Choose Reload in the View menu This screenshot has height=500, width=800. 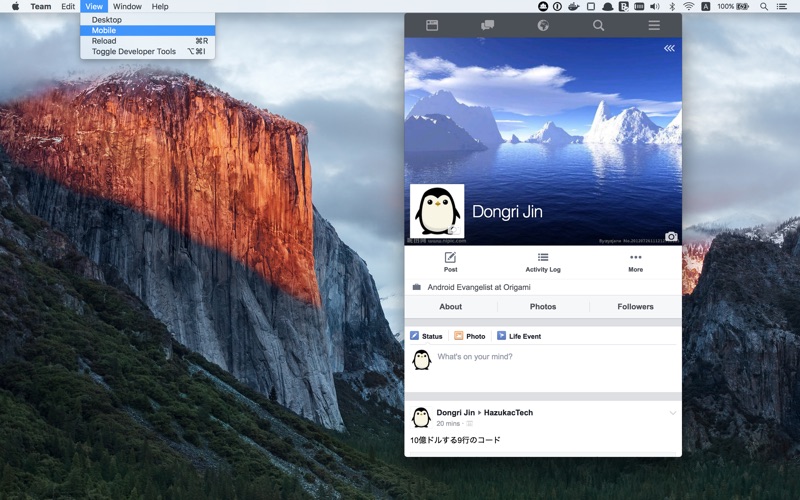[147, 41]
